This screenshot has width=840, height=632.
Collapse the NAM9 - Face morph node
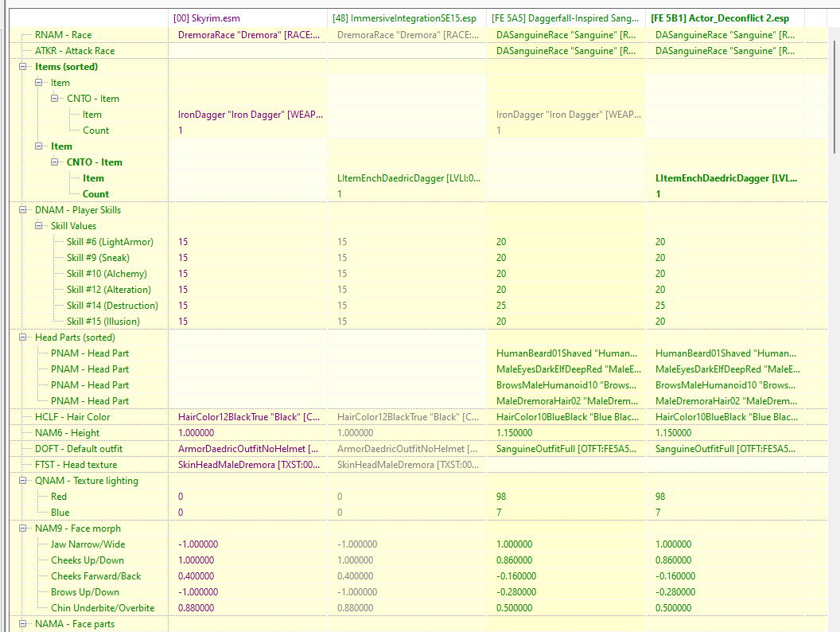[x=22, y=528]
